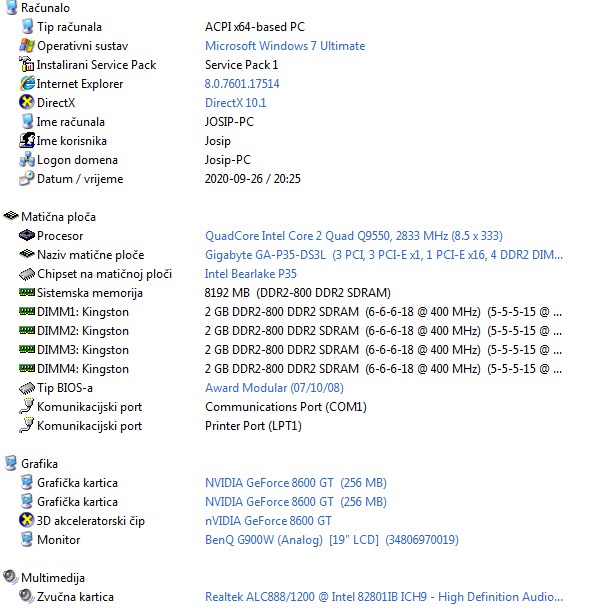598x615 pixels.
Task: Open the DirectX 10.1 link
Action: coord(236,103)
